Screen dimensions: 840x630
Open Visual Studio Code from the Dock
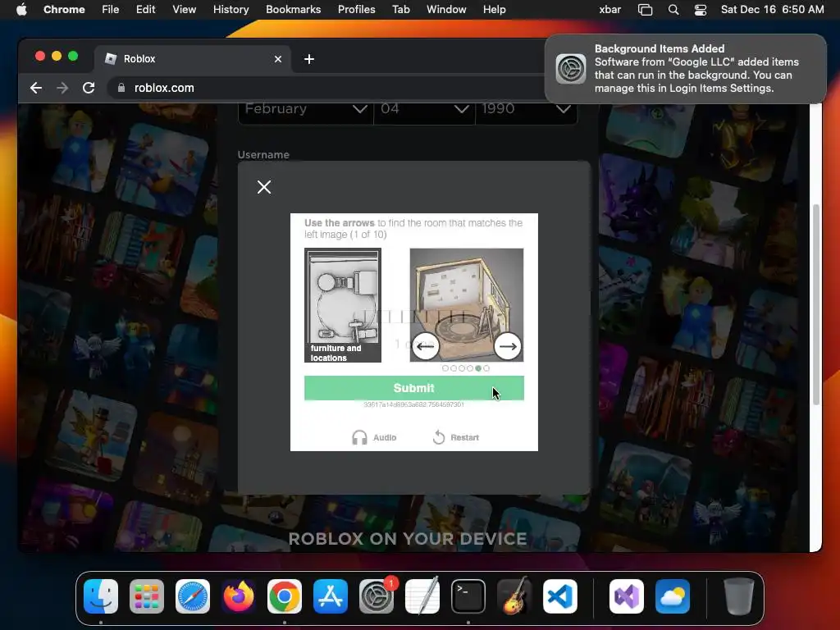pos(560,596)
